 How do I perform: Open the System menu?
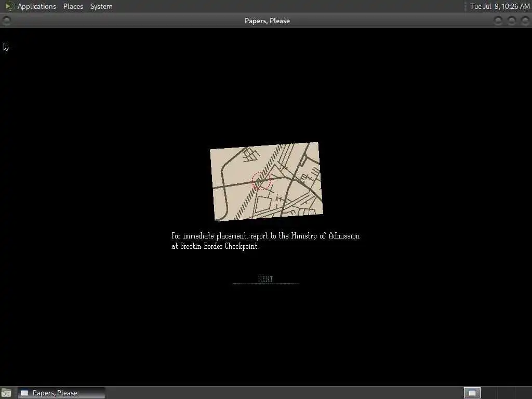click(101, 6)
